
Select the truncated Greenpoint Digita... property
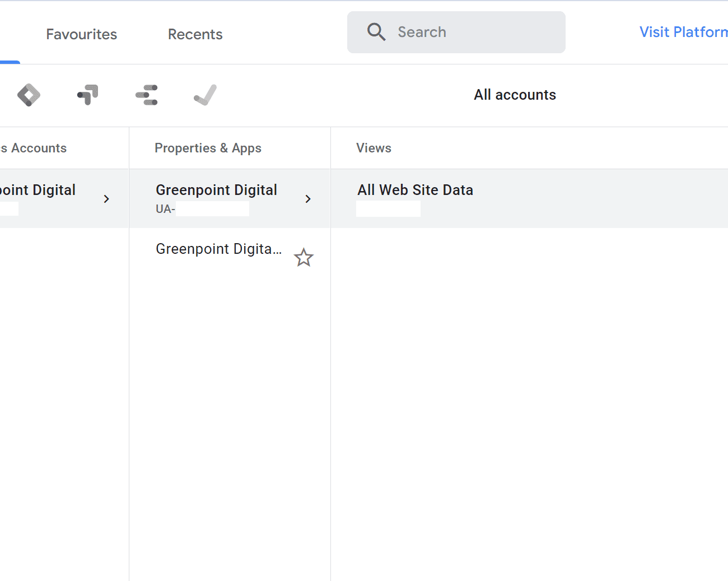click(219, 249)
